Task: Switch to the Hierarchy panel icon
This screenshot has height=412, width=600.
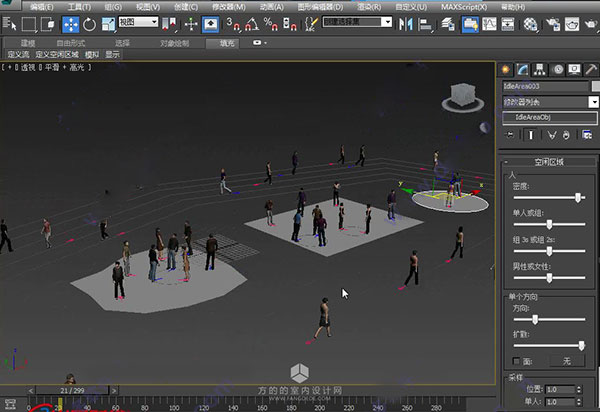Action: [540, 69]
